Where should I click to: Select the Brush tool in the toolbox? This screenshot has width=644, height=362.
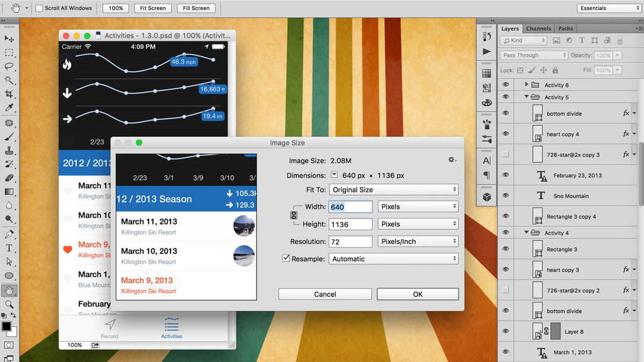(9, 137)
